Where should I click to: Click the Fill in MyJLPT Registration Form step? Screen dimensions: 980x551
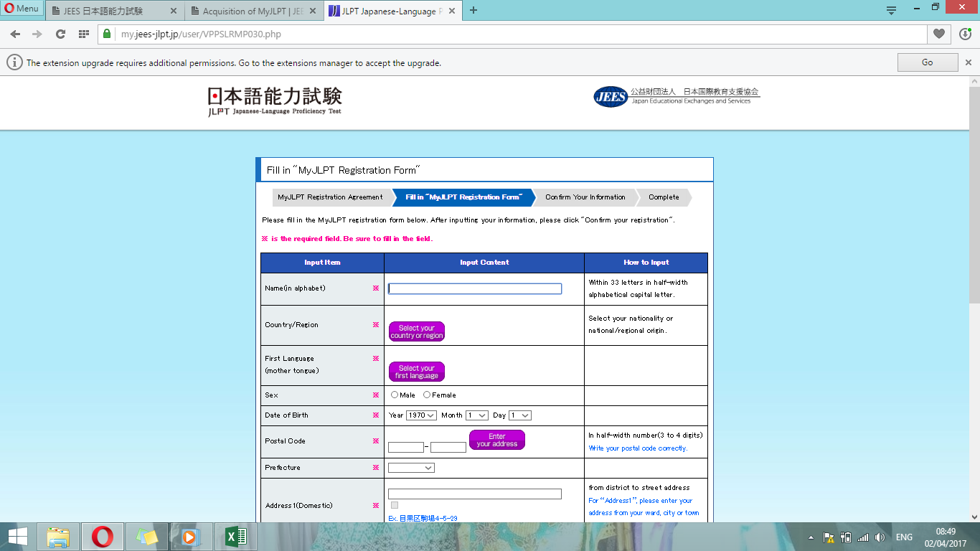[x=463, y=197]
